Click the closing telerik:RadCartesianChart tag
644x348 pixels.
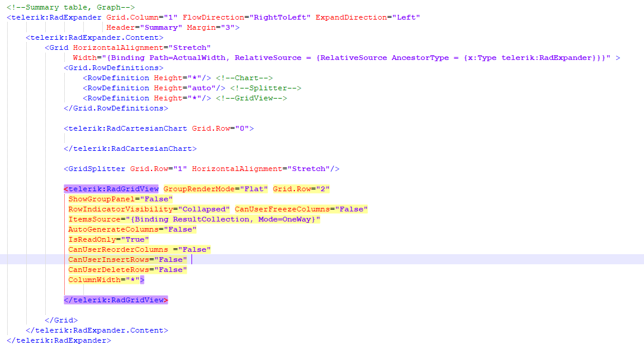130,148
